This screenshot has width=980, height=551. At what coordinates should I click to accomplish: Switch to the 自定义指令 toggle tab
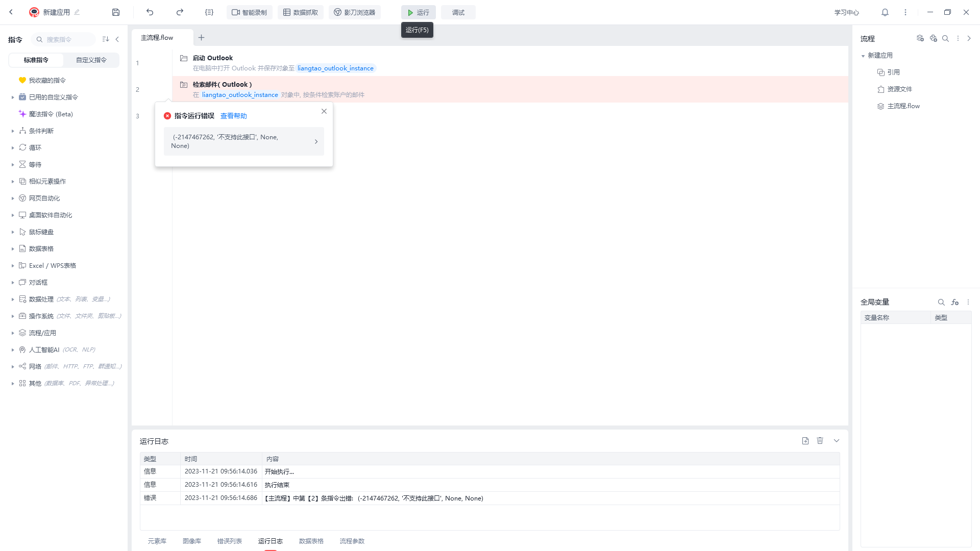tap(91, 60)
